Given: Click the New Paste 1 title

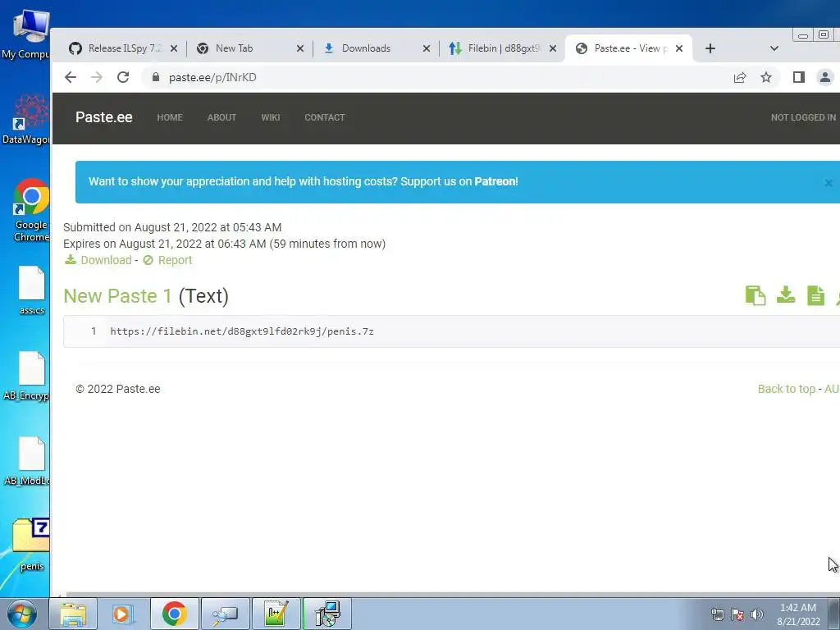Looking at the screenshot, I should pyautogui.click(x=117, y=295).
